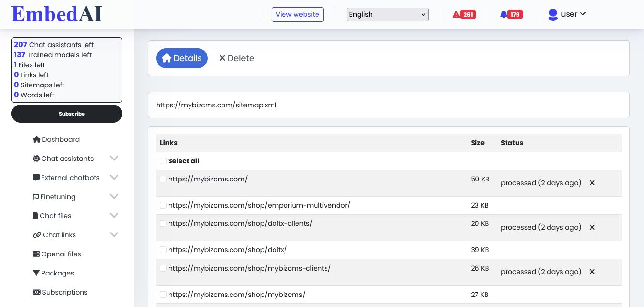Click the Subscribe button
Screen dimensions: 644x307
tap(67, 114)
